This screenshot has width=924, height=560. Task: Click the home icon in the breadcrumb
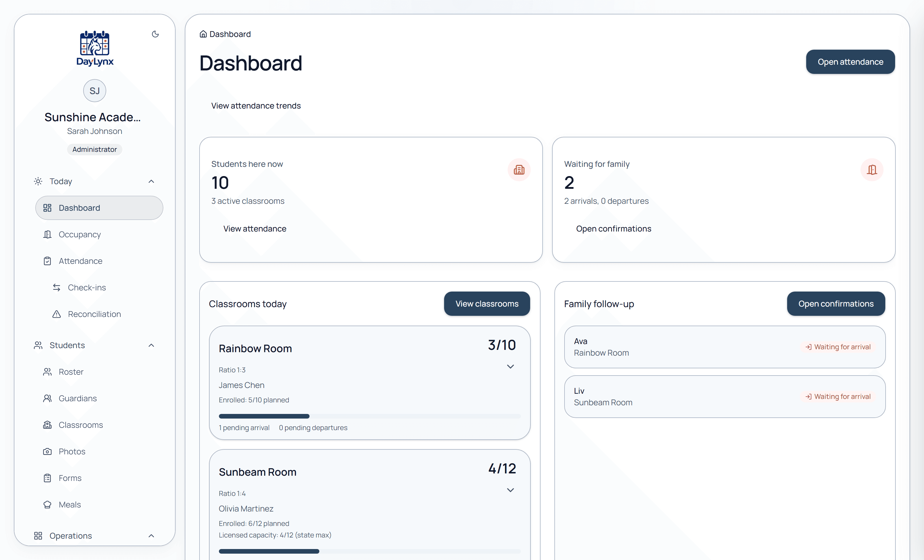point(203,34)
